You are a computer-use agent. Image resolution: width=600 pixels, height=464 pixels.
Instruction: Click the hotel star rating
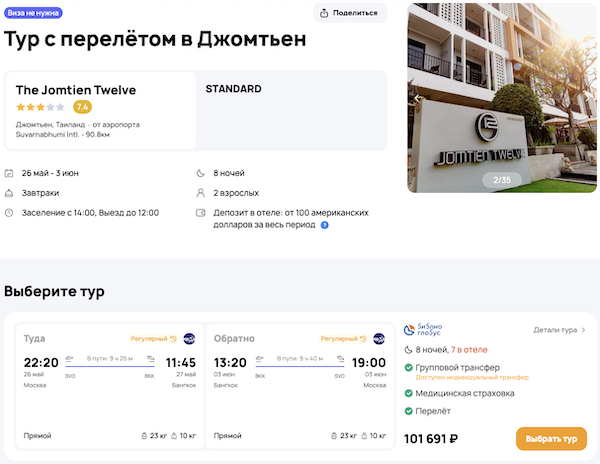pyautogui.click(x=40, y=107)
